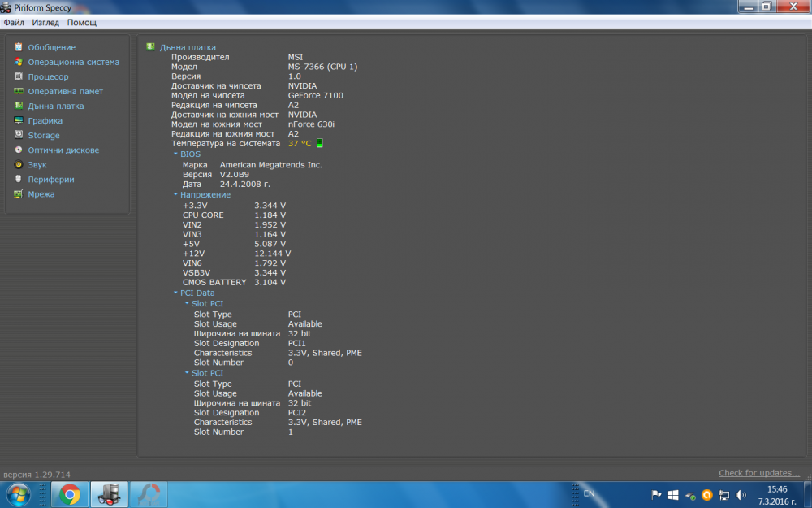Click the GeForce 7100 chipset value
812x508 pixels.
point(315,95)
